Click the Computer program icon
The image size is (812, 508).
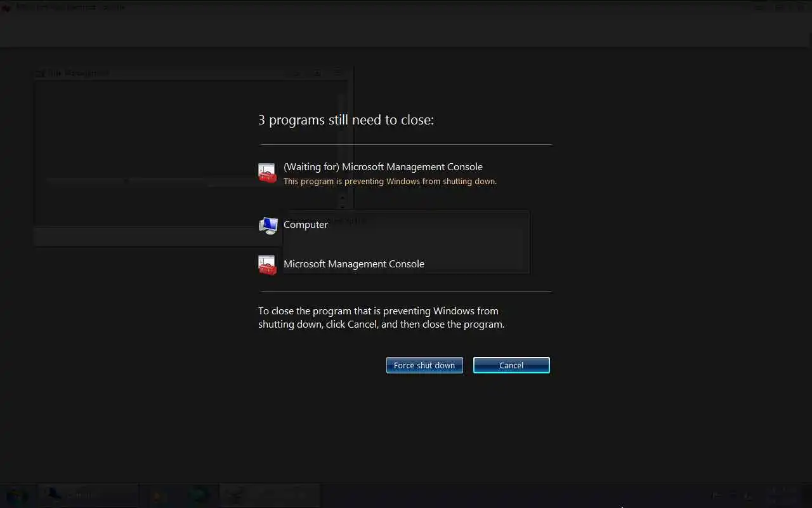coord(268,225)
